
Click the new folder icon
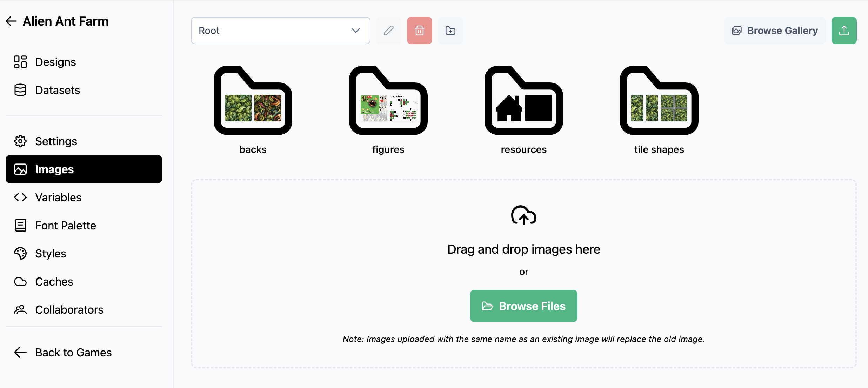click(x=450, y=31)
